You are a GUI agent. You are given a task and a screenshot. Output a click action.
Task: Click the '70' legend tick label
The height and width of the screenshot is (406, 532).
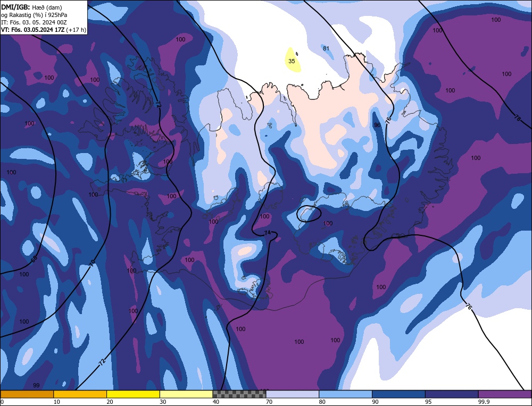(x=269, y=402)
